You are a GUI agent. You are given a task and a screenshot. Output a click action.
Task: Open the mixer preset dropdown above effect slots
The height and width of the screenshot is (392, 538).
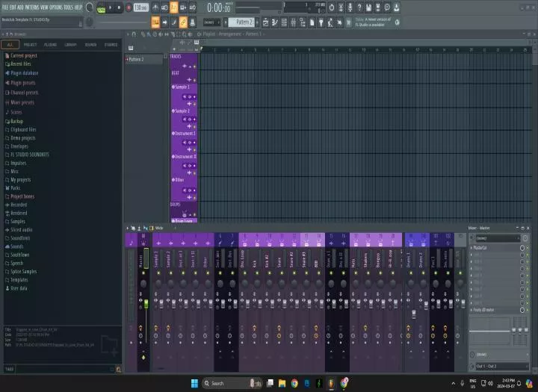click(498, 238)
